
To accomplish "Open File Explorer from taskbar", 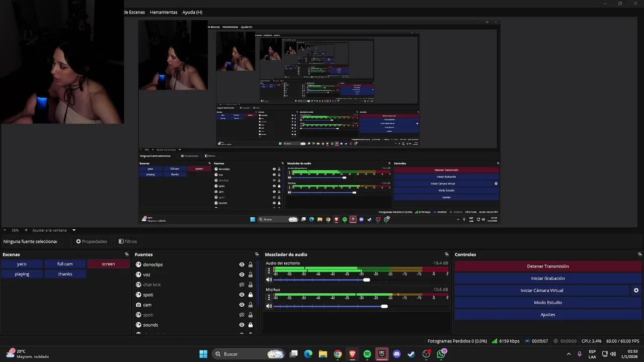I will click(323, 354).
